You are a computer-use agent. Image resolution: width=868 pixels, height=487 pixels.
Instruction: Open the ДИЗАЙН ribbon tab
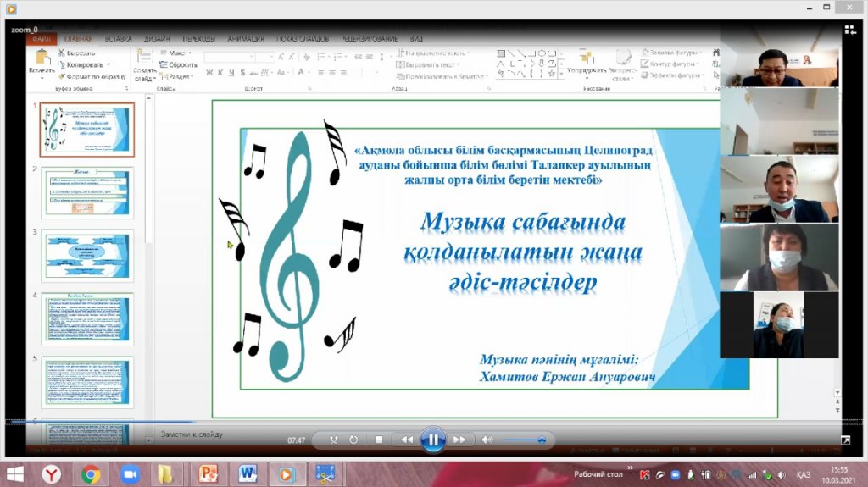(x=157, y=39)
